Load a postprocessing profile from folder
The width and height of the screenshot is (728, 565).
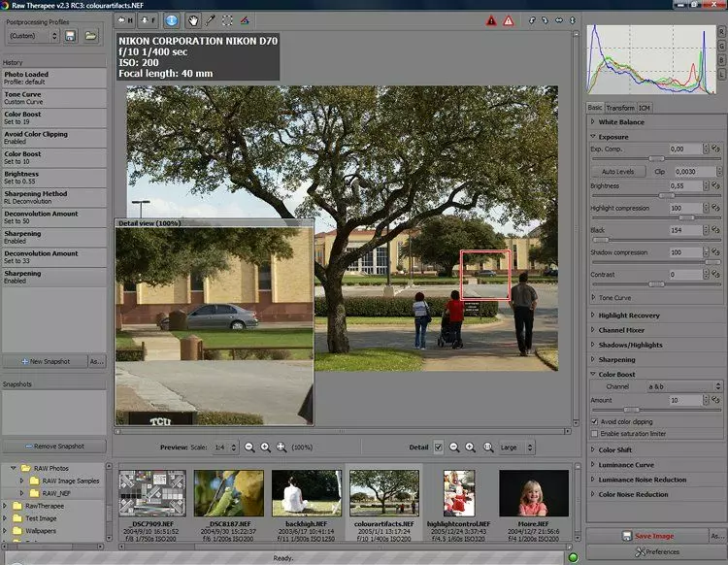[x=90, y=36]
